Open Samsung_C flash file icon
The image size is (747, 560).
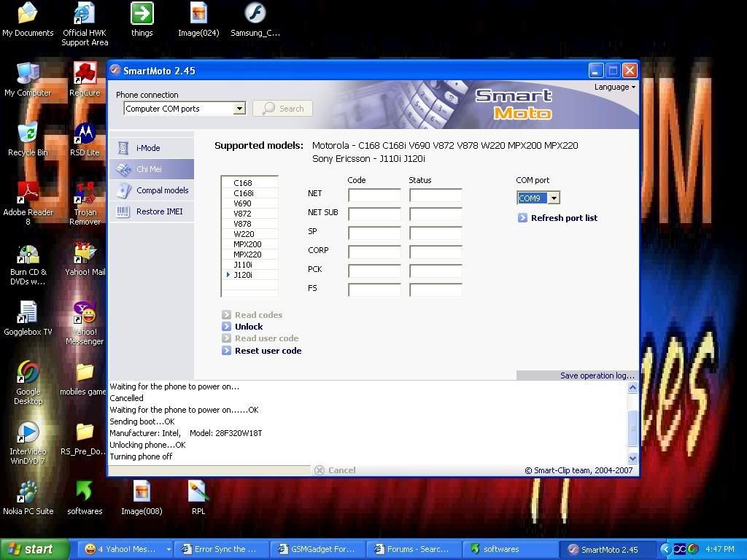coord(255,20)
